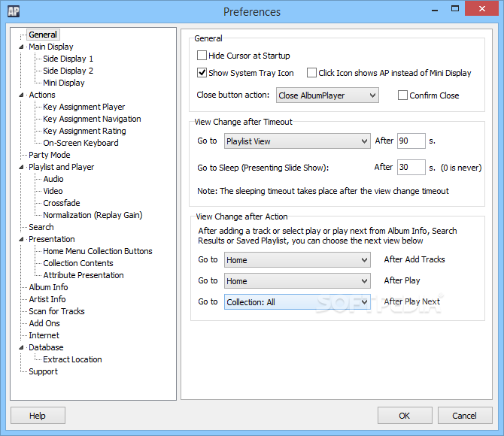
Task: Open Key Assignment Navigation settings
Action: click(92, 119)
